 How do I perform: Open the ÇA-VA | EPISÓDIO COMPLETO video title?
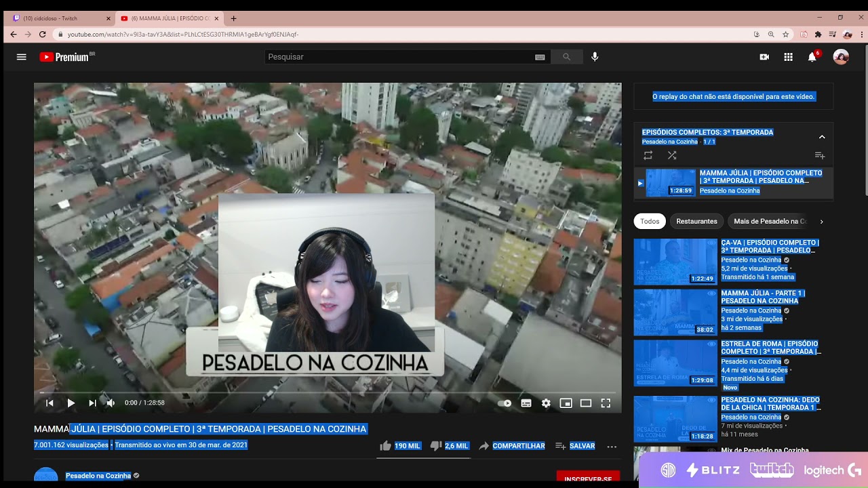pyautogui.click(x=770, y=246)
